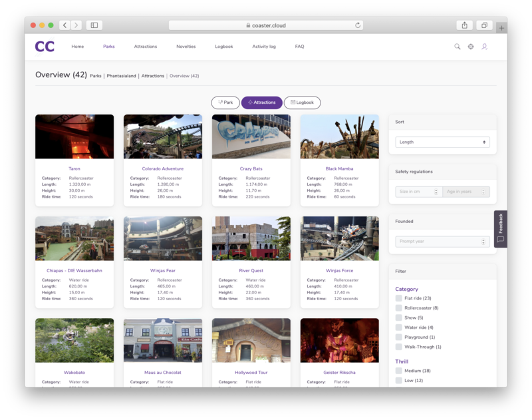Screen dimensions: 532x420
Task: Open Logbook in the navigation menu
Action: pos(224,47)
